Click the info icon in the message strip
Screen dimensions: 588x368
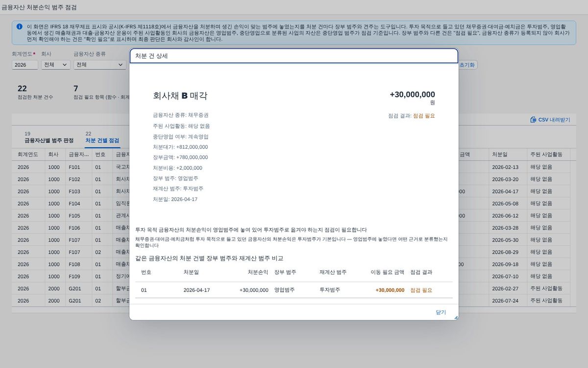click(x=19, y=26)
